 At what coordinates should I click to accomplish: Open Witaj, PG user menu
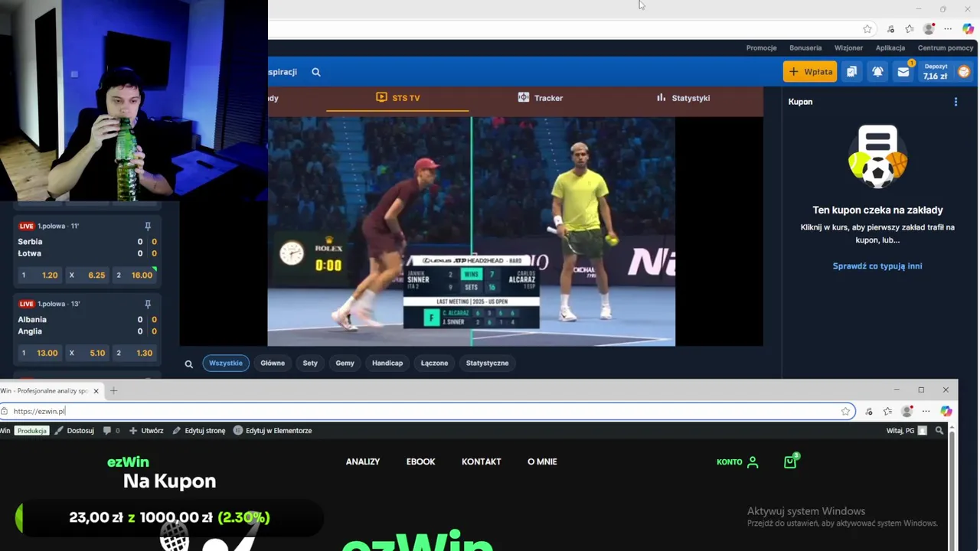pyautogui.click(x=906, y=431)
